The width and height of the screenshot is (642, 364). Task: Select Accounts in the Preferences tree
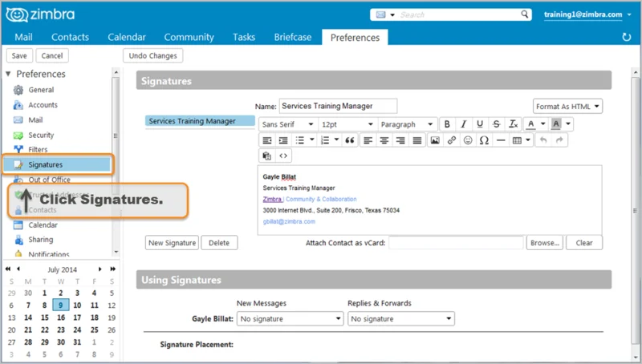(x=43, y=105)
